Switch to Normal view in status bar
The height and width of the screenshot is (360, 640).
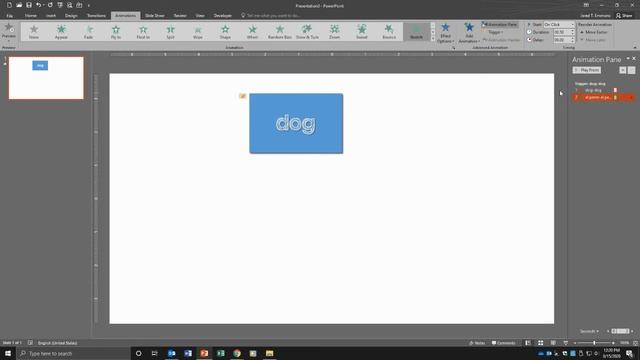click(528, 343)
